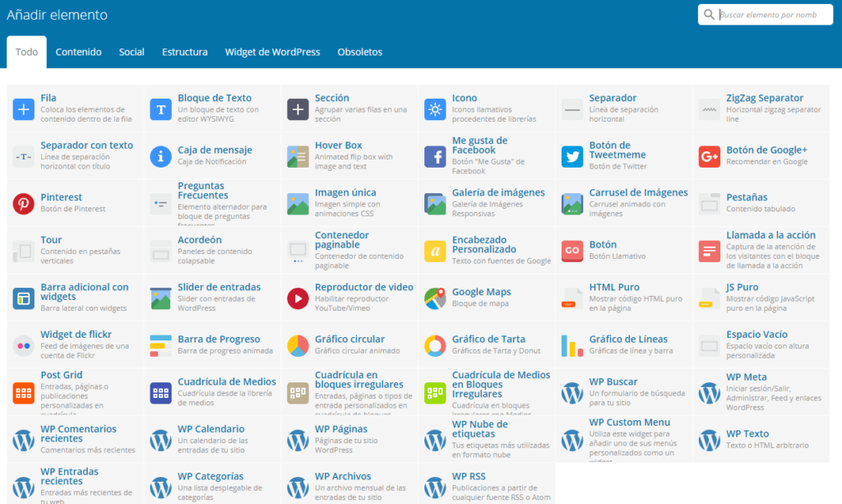Click the Reproductor de video play icon

pos(298,298)
